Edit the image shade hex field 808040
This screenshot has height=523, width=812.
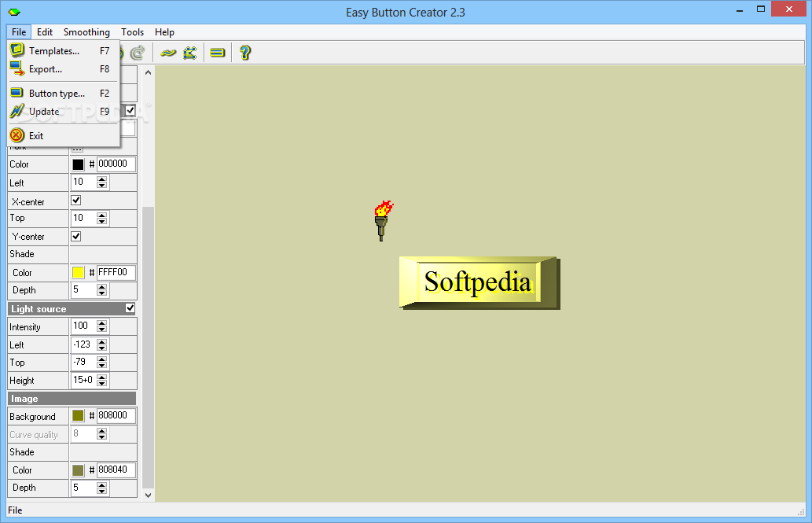click(116, 470)
